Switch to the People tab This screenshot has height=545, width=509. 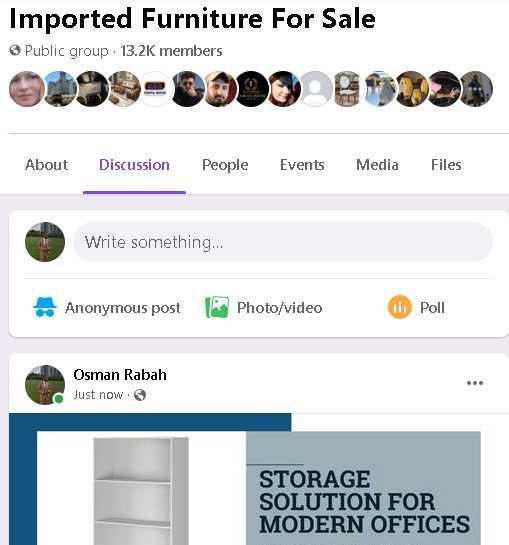click(225, 165)
